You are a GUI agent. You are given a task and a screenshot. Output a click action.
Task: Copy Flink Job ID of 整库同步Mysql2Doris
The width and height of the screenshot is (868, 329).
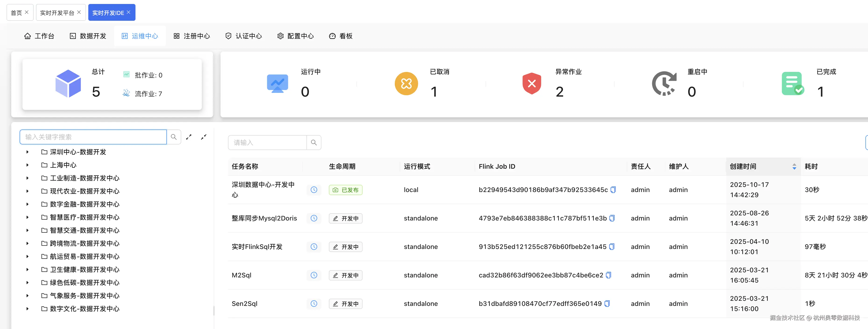coord(612,218)
